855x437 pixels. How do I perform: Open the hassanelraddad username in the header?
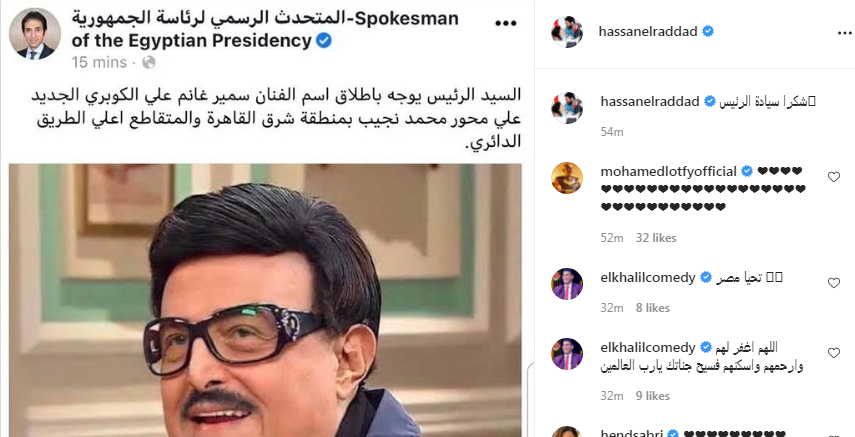[x=648, y=32]
